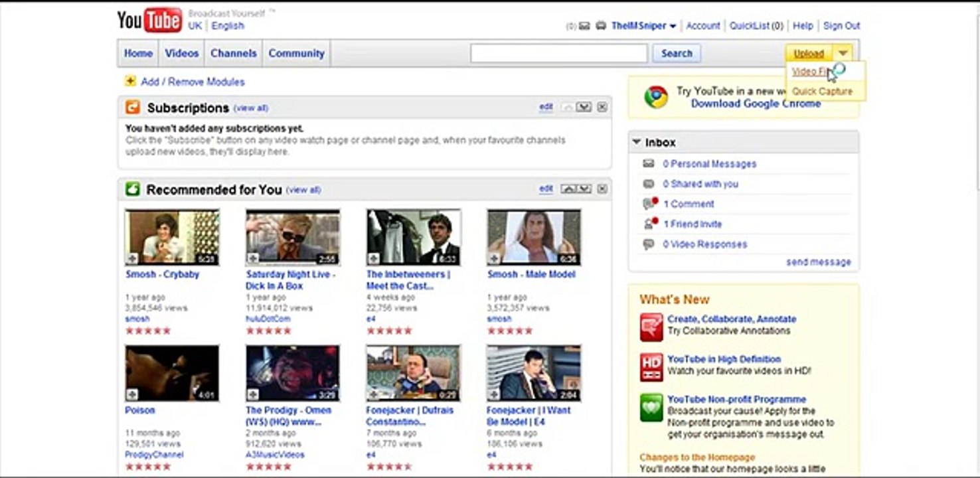Open QuickList (0) in the top bar
Image resolution: width=980 pixels, height=478 pixels.
(756, 26)
